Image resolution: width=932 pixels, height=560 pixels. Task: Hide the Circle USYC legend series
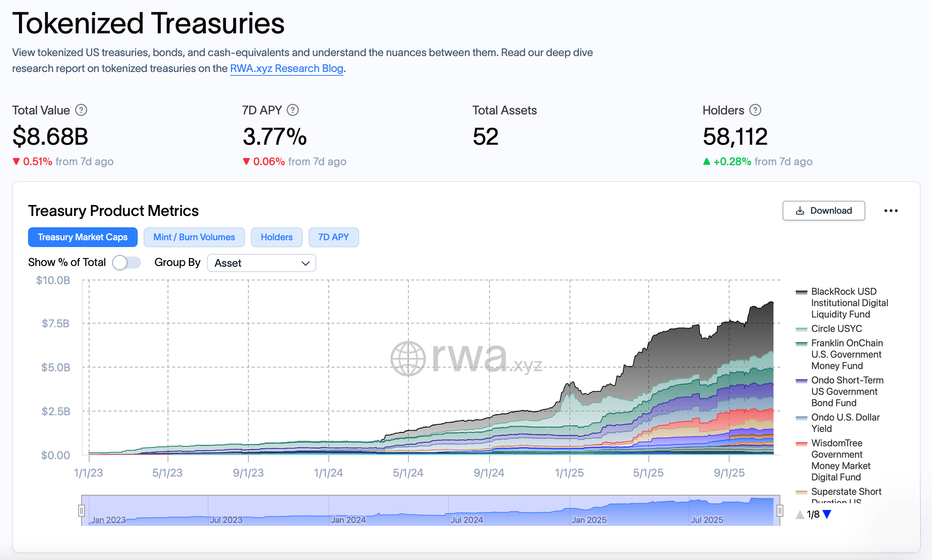point(836,328)
